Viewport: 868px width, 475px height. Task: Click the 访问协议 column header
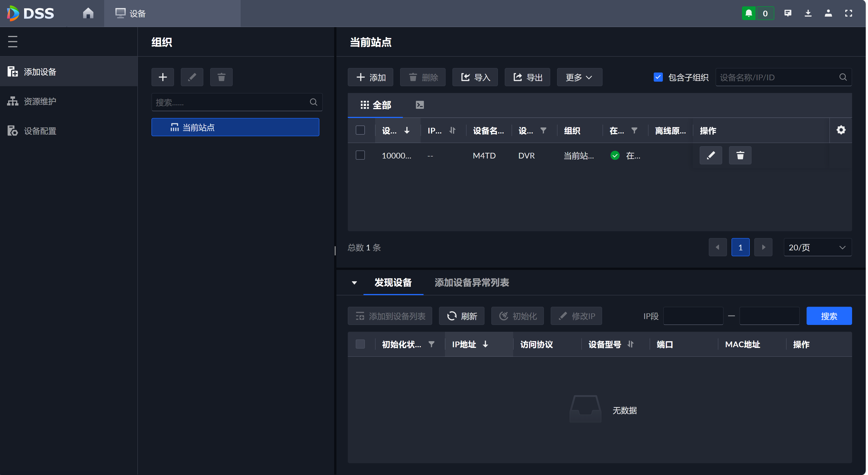click(537, 344)
